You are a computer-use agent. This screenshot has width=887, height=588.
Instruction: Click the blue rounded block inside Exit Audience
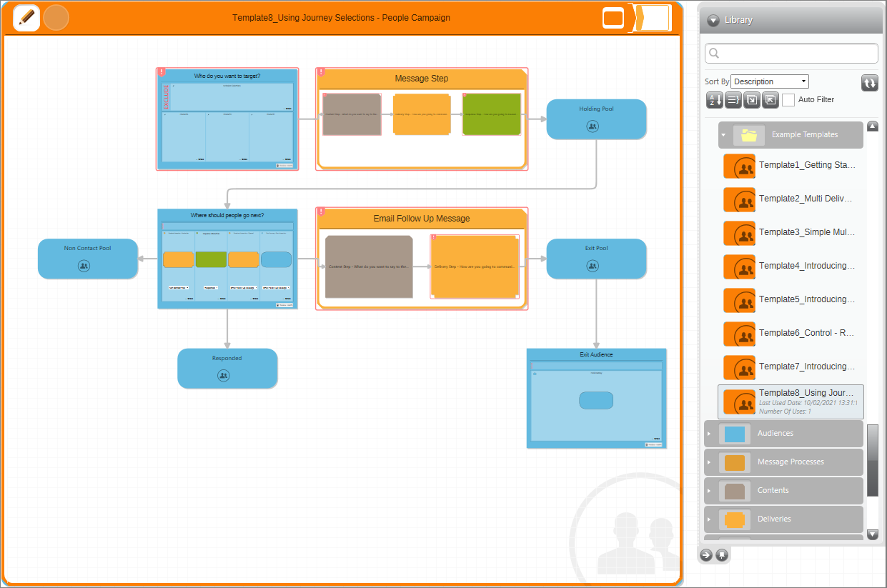[596, 400]
